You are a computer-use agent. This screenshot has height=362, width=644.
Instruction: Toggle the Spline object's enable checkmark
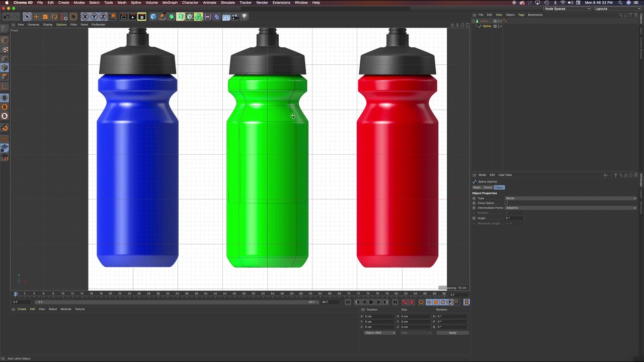tap(501, 26)
